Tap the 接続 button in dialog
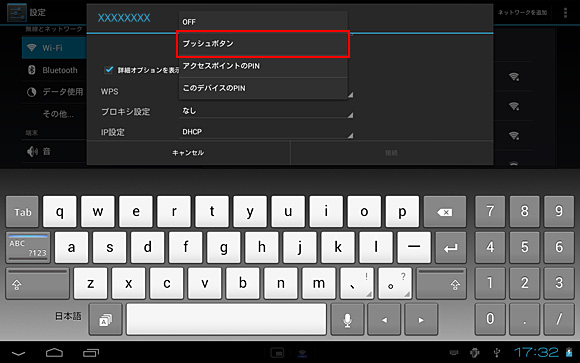The height and width of the screenshot is (363, 580). click(391, 153)
